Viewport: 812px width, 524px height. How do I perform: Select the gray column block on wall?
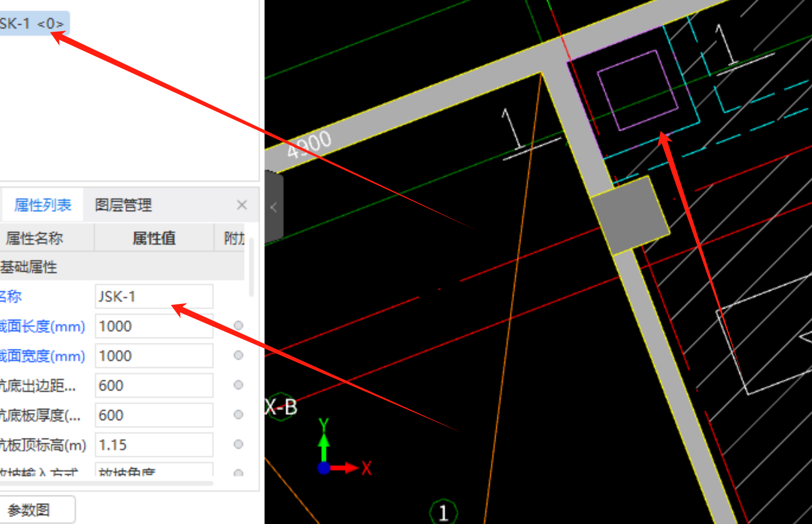point(630,215)
